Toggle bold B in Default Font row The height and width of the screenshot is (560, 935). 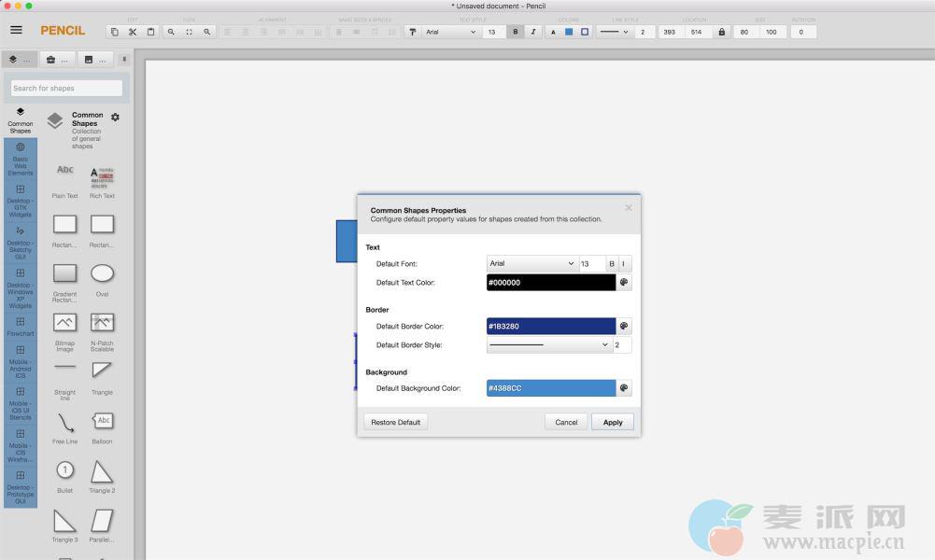click(x=612, y=264)
